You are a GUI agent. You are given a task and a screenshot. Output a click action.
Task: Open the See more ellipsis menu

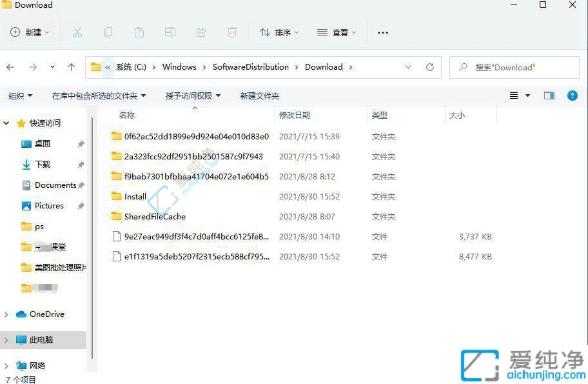pos(382,32)
